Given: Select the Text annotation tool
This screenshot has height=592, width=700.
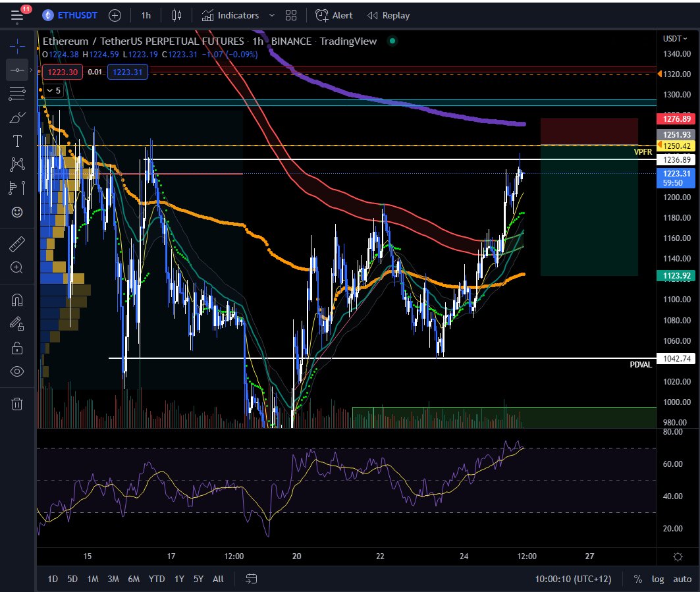Looking at the screenshot, I should point(17,141).
